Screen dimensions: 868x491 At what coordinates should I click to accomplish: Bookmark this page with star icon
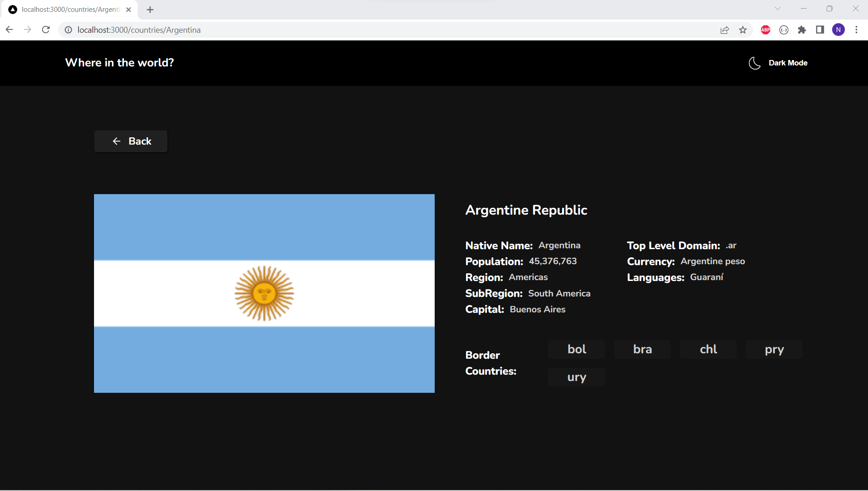(743, 30)
